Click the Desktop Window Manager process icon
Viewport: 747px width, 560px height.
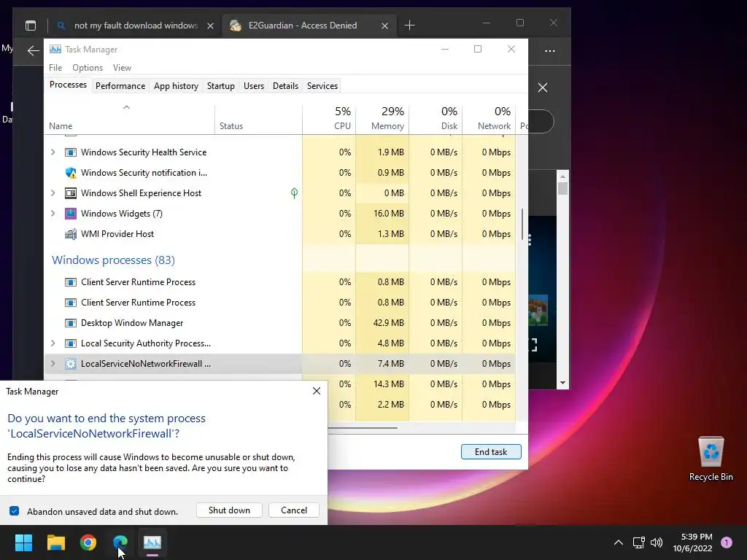(71, 323)
